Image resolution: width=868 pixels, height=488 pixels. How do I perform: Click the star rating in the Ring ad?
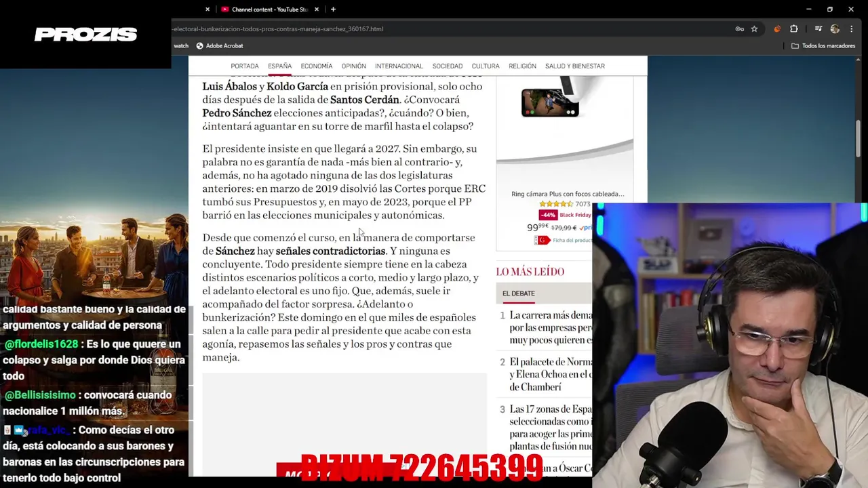click(556, 204)
